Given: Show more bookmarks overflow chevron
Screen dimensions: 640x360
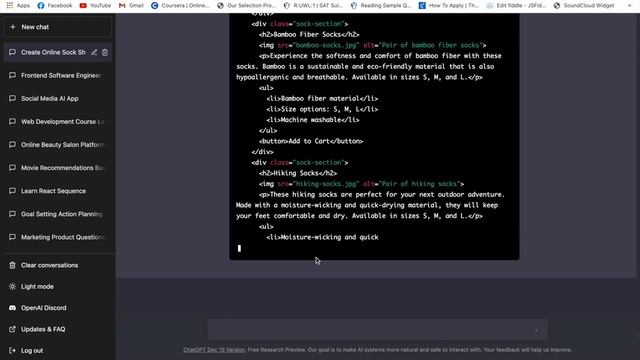Looking at the screenshot, I should 629,5.
